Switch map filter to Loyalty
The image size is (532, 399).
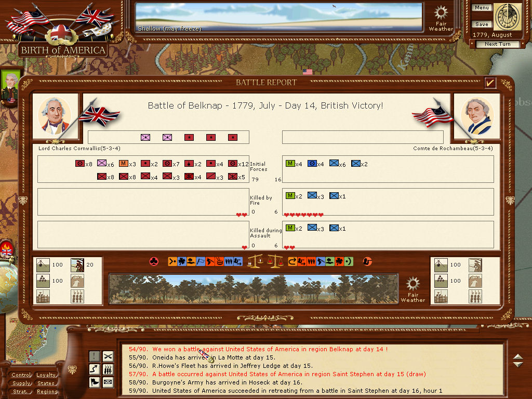(46, 375)
